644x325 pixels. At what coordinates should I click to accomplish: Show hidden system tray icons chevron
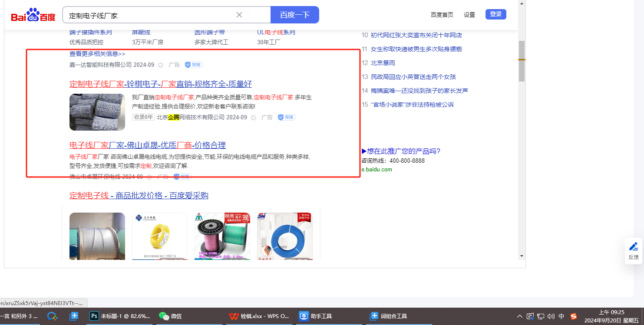tap(520, 316)
